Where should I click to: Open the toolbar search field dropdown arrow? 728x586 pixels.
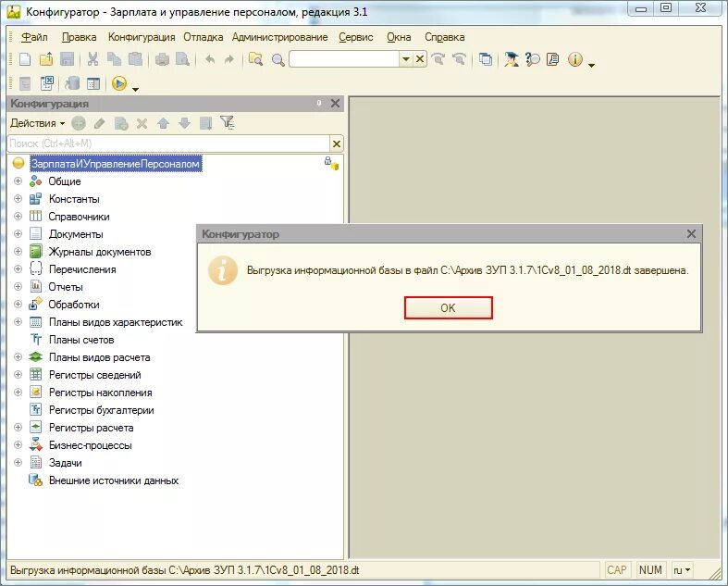coord(406,59)
